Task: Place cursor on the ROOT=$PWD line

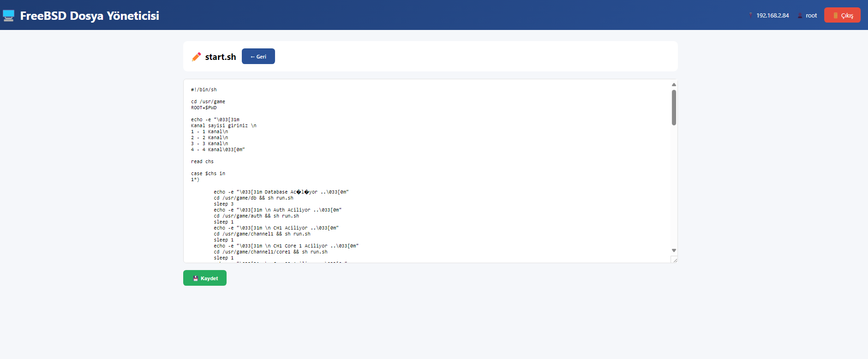Action: tap(204, 107)
